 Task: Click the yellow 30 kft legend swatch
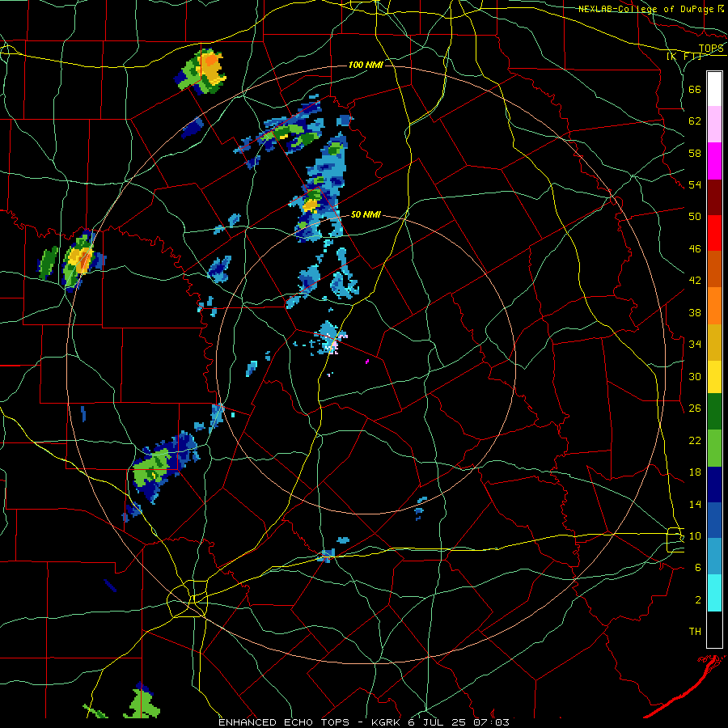point(714,377)
